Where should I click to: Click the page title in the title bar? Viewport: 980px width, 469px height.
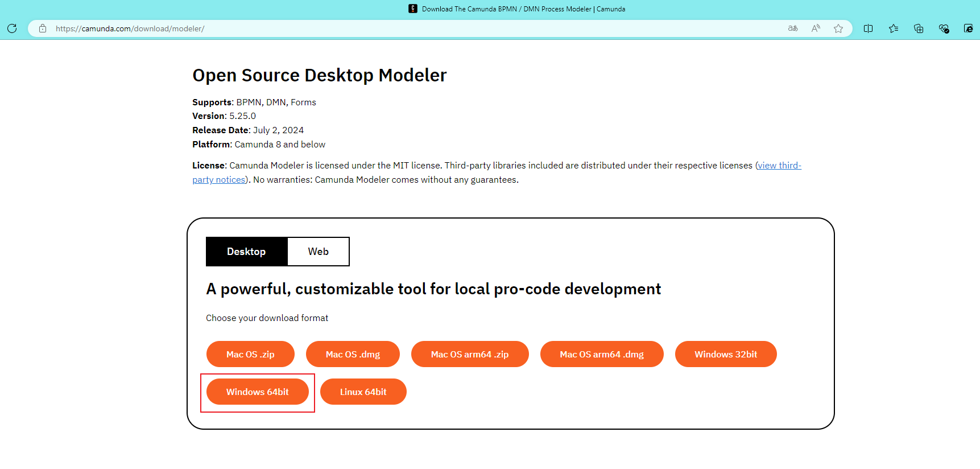(x=523, y=9)
